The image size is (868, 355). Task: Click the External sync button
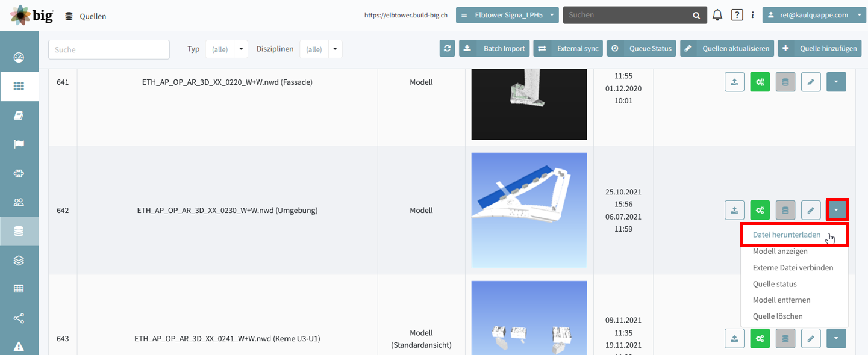(568, 49)
